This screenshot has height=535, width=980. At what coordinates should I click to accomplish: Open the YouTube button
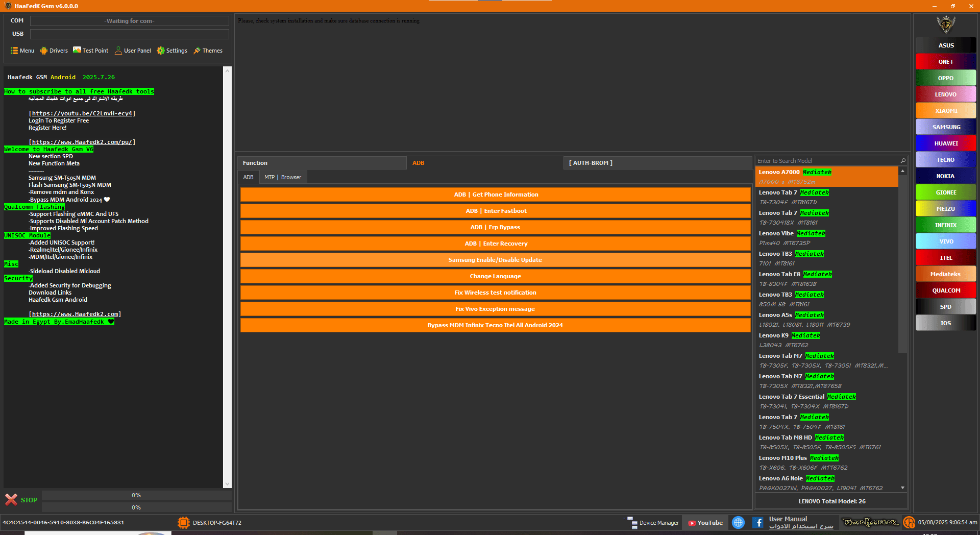click(705, 523)
